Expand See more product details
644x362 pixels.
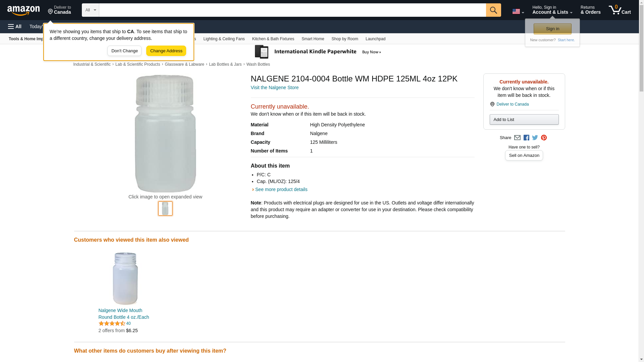coord(281,189)
